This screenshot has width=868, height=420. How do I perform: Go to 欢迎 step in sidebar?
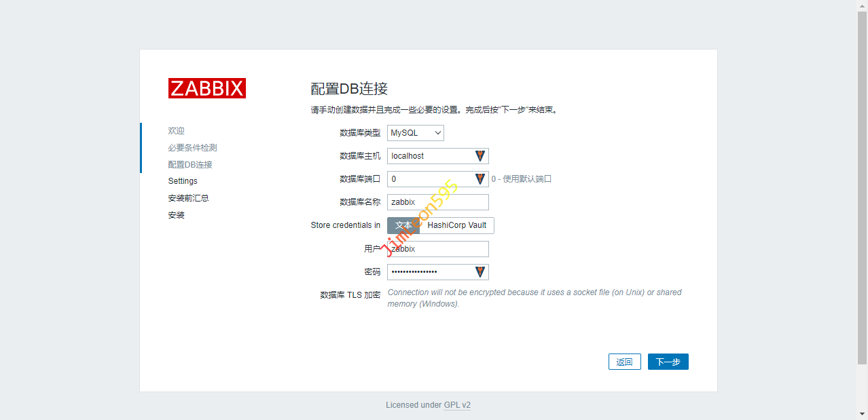click(177, 131)
